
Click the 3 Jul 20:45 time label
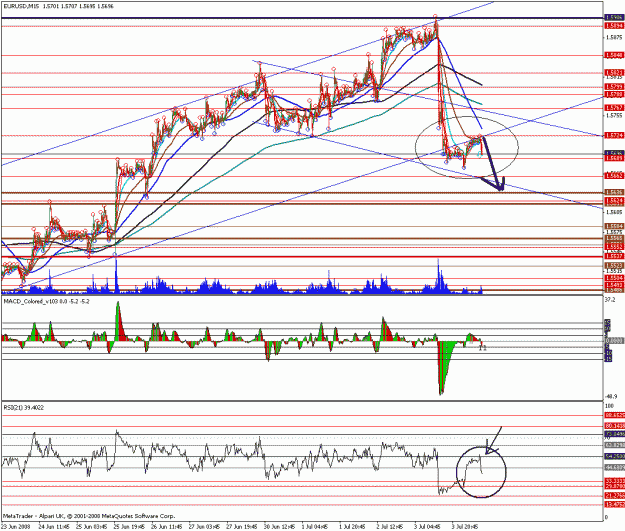tap(466, 527)
